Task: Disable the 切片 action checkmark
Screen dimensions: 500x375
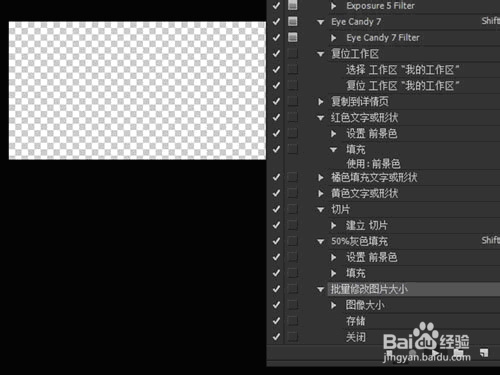Action: click(x=276, y=209)
